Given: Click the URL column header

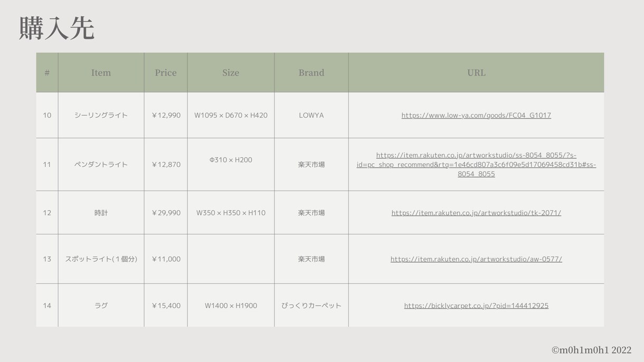Looking at the screenshot, I should pyautogui.click(x=476, y=73).
